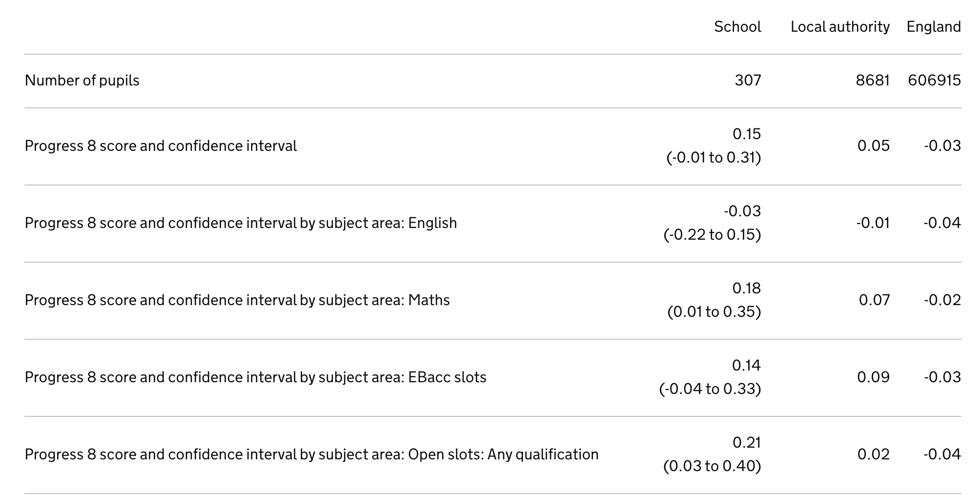
Task: Click the Maths subject area row label
Action: (x=237, y=300)
